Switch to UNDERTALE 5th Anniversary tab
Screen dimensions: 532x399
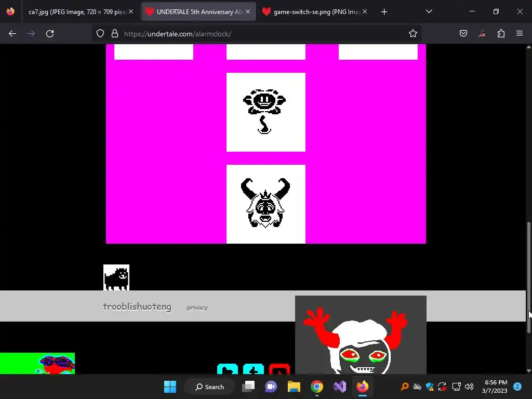point(199,12)
